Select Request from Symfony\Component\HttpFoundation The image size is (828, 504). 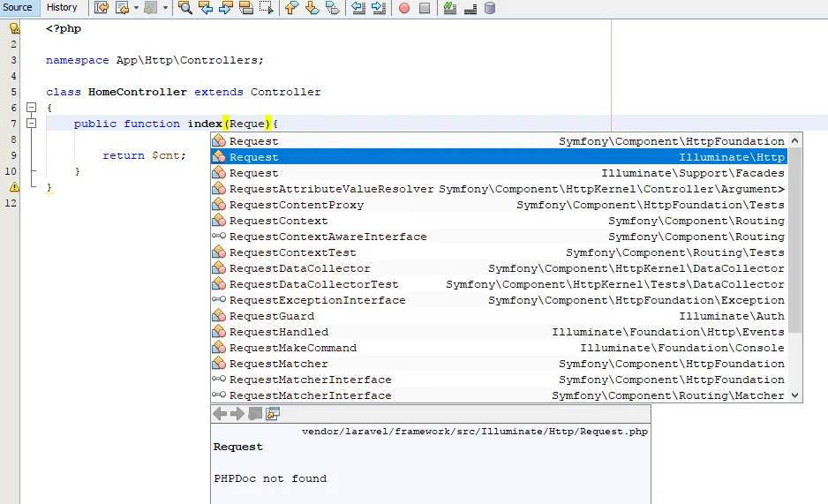(499, 141)
